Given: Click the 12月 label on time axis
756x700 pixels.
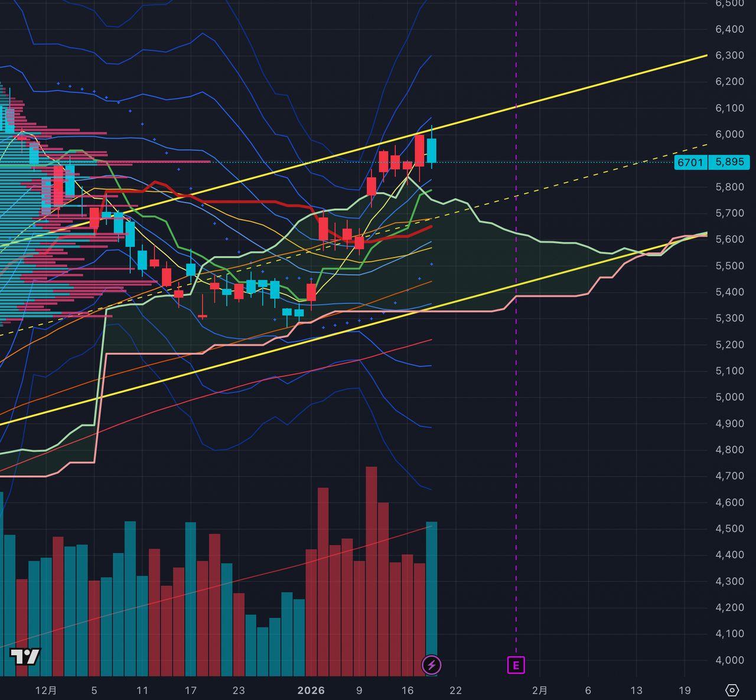Looking at the screenshot, I should coord(46,690).
